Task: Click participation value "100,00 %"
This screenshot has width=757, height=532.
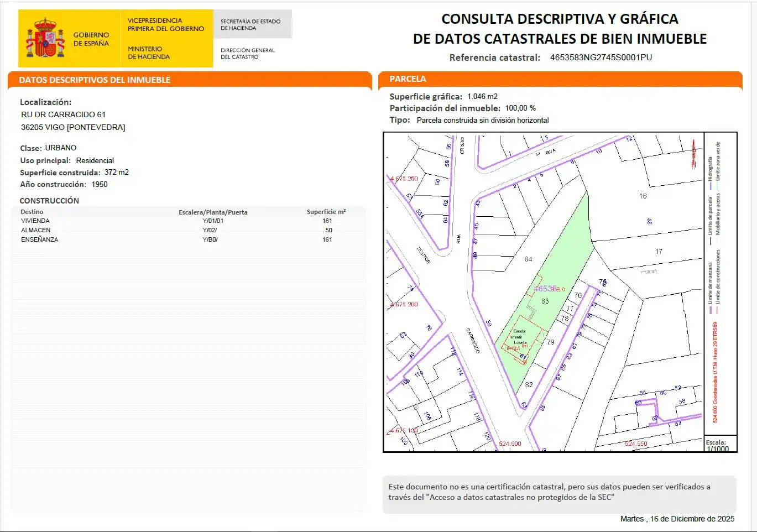Action: pos(520,108)
